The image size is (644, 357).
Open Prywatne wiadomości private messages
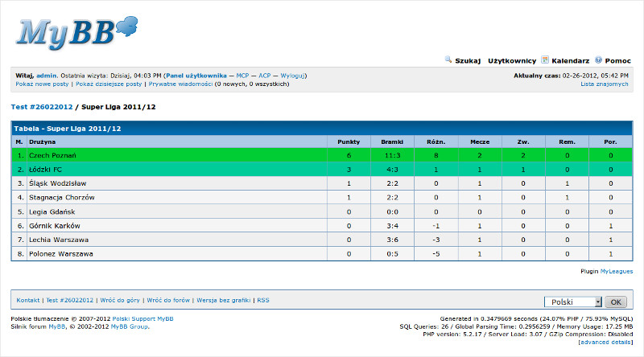180,84
